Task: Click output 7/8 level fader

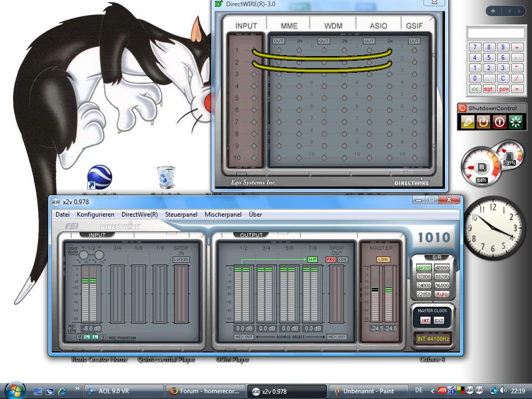Action: coord(311,270)
